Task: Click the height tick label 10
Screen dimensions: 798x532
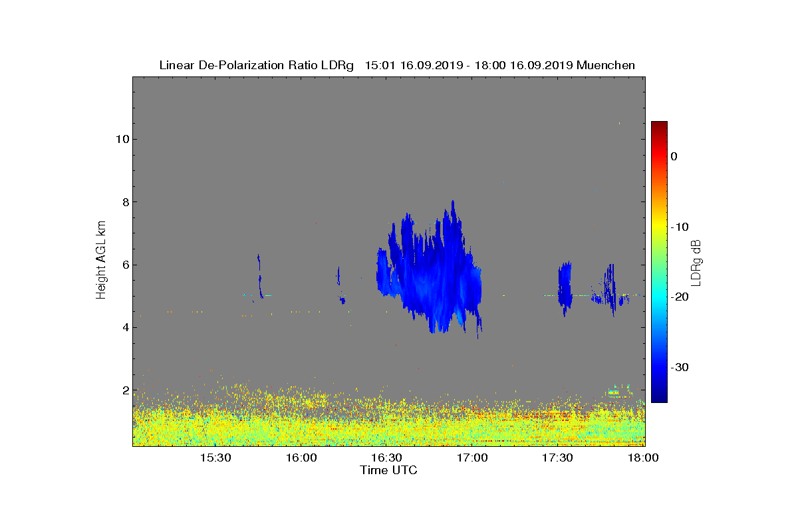Action: tap(121, 139)
